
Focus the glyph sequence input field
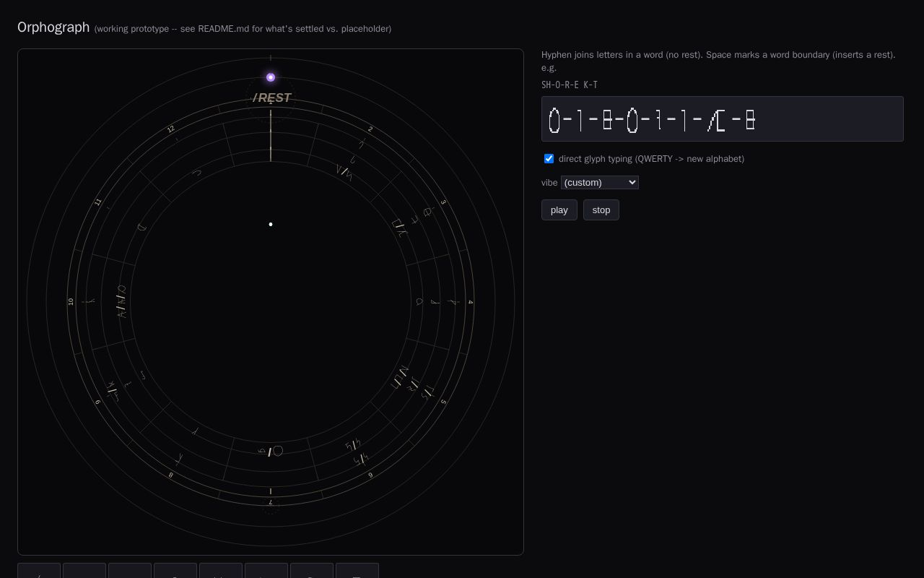point(723,119)
